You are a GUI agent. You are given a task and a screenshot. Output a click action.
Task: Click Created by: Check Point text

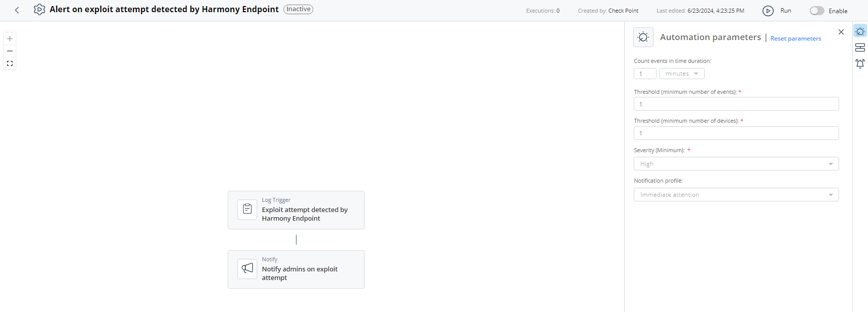tap(608, 11)
